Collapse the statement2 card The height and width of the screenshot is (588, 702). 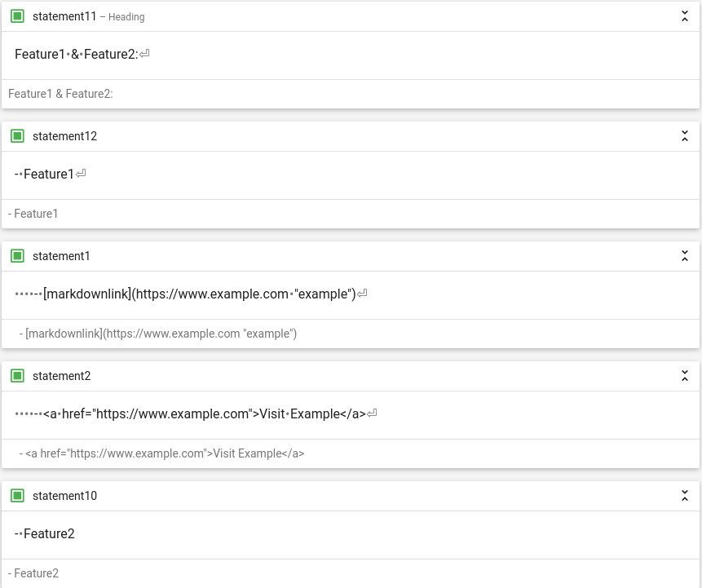685,376
